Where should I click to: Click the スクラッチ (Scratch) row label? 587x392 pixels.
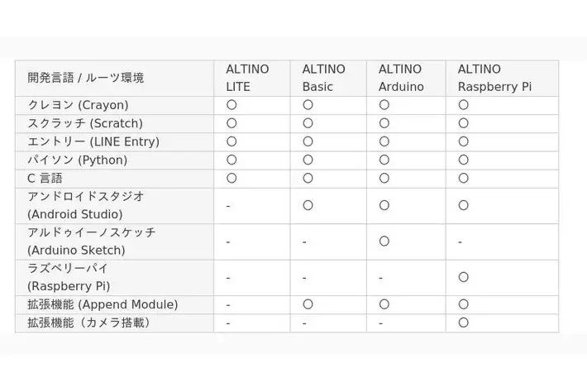tap(85, 123)
